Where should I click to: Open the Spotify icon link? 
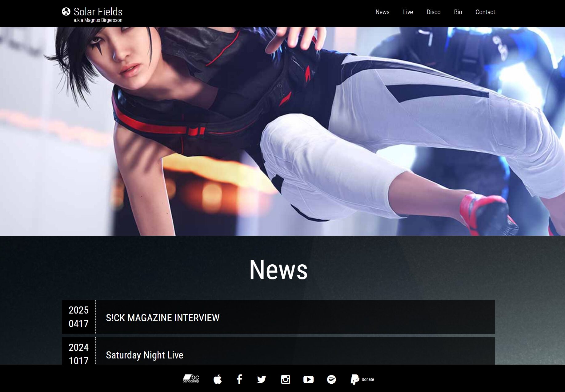point(331,379)
